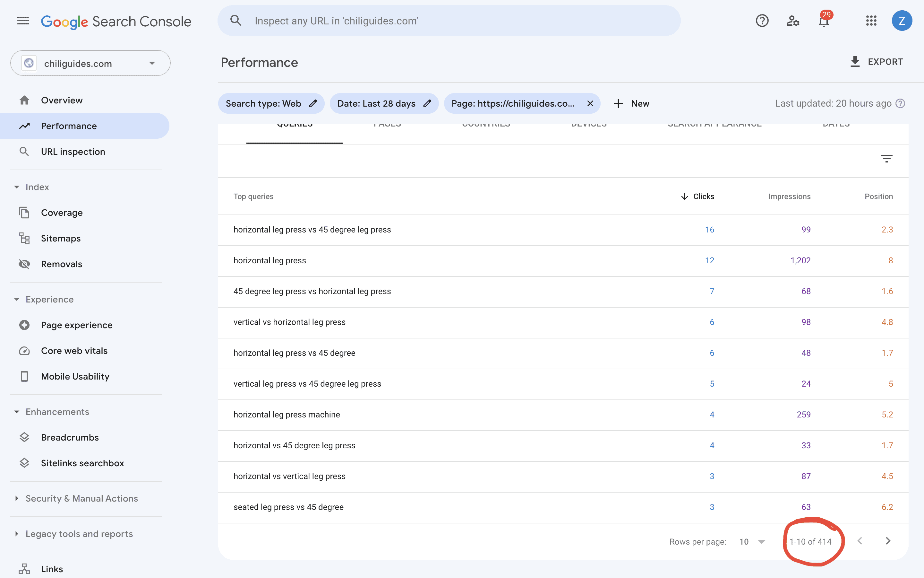Open the Z account avatar
This screenshot has height=578, width=924.
pos(902,21)
